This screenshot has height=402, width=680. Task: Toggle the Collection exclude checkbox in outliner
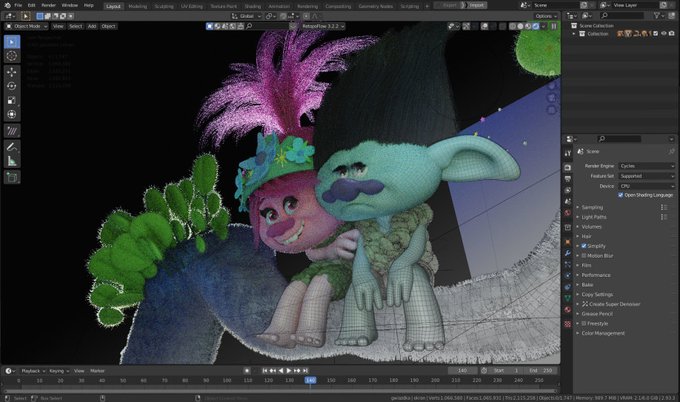tap(656, 33)
